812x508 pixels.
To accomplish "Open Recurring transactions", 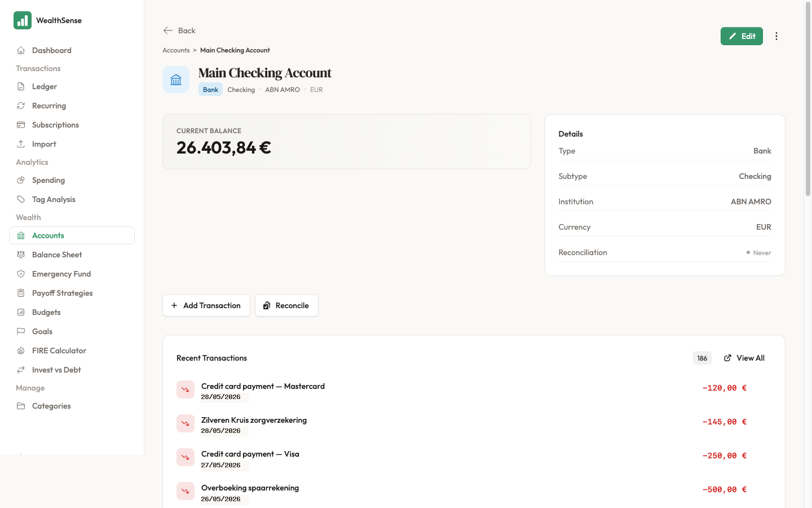I will click(x=72, y=106).
